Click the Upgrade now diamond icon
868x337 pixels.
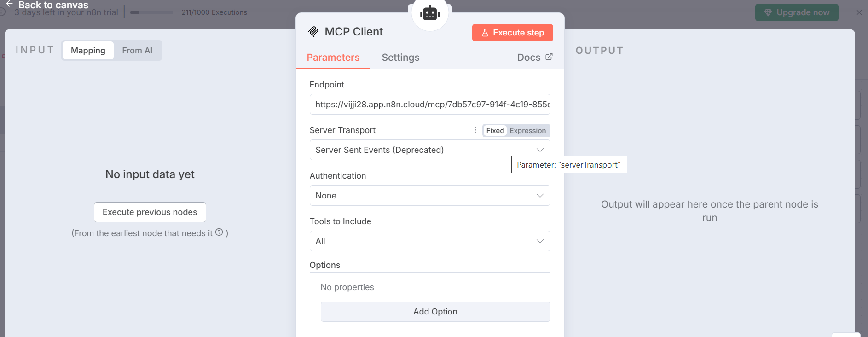pos(768,12)
